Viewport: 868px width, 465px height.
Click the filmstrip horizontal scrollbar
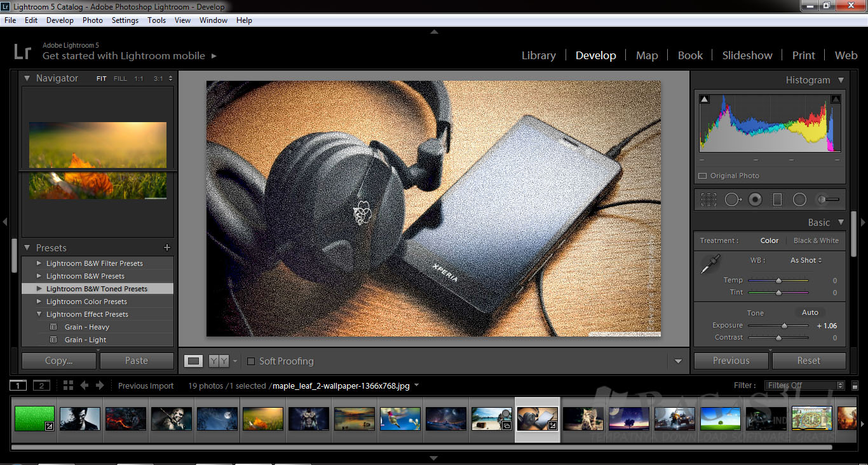(x=422, y=447)
